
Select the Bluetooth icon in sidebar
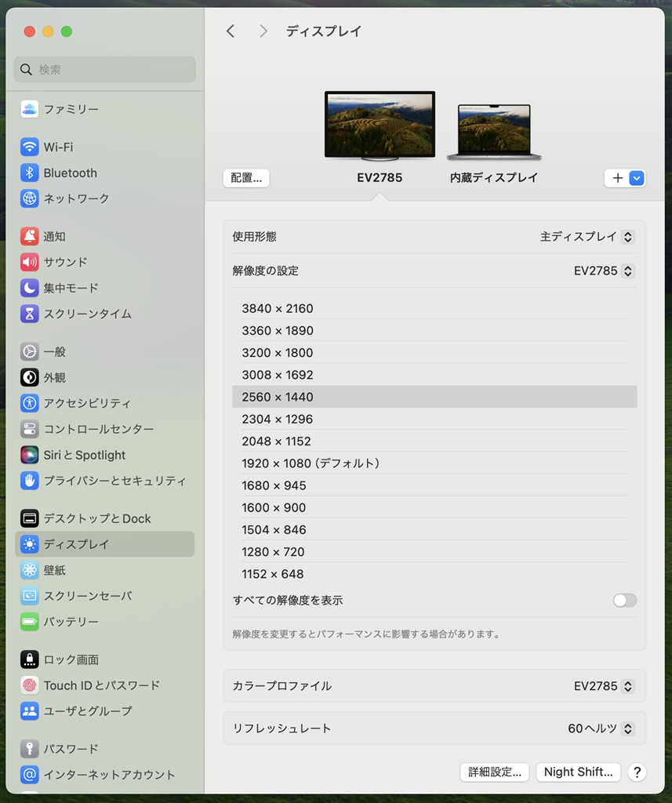pos(30,173)
